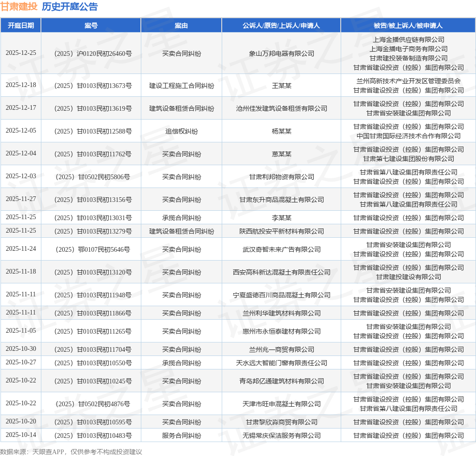Click cause 服务合同纠纷
The width and height of the screenshot is (476, 456).
point(181,436)
